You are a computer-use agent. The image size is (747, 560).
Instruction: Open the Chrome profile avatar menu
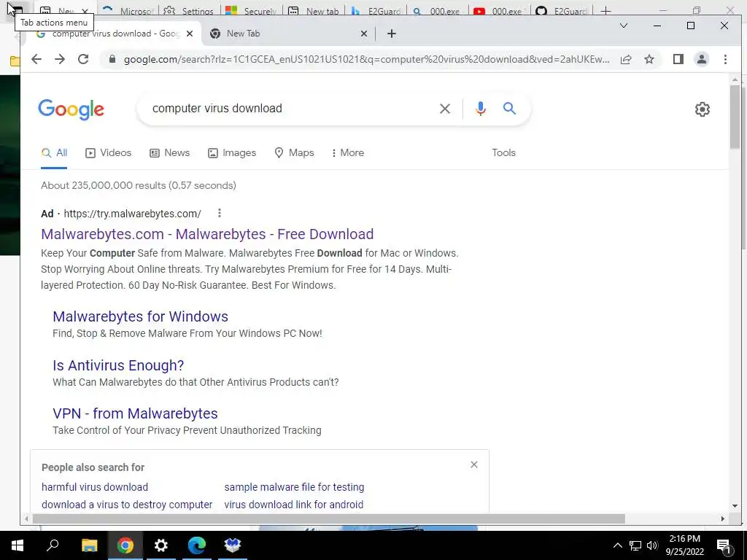(702, 59)
